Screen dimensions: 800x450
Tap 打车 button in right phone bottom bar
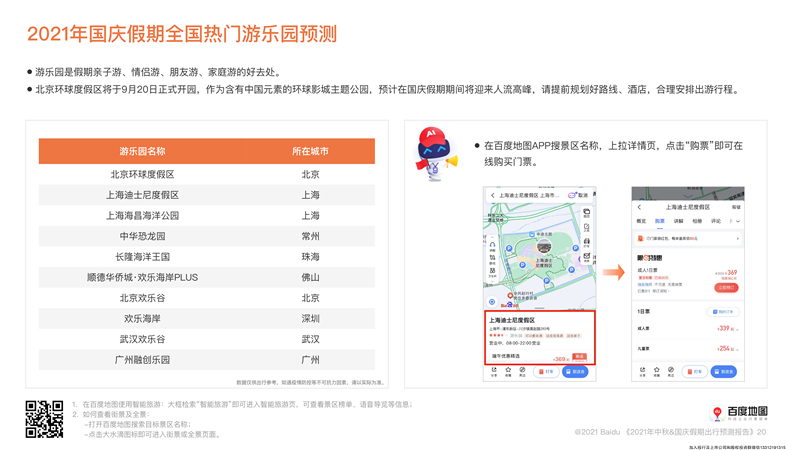tap(694, 371)
